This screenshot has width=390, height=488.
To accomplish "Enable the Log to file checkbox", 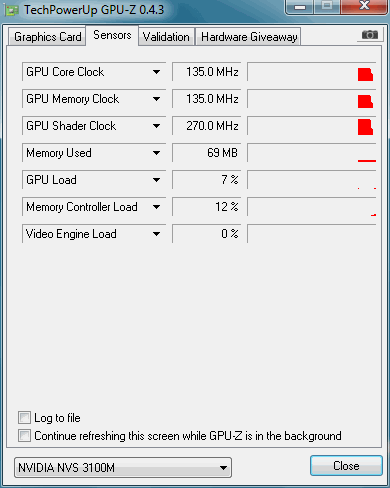I will tap(24, 417).
